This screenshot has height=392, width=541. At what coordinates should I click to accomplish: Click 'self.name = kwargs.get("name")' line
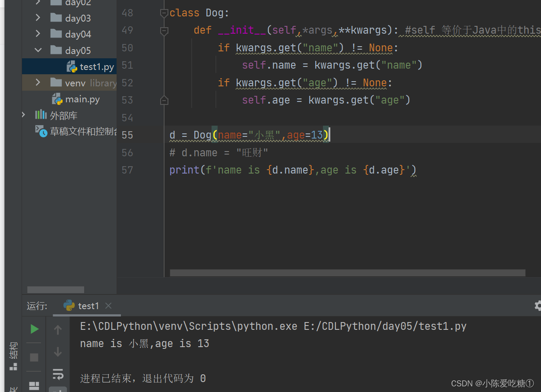click(332, 65)
